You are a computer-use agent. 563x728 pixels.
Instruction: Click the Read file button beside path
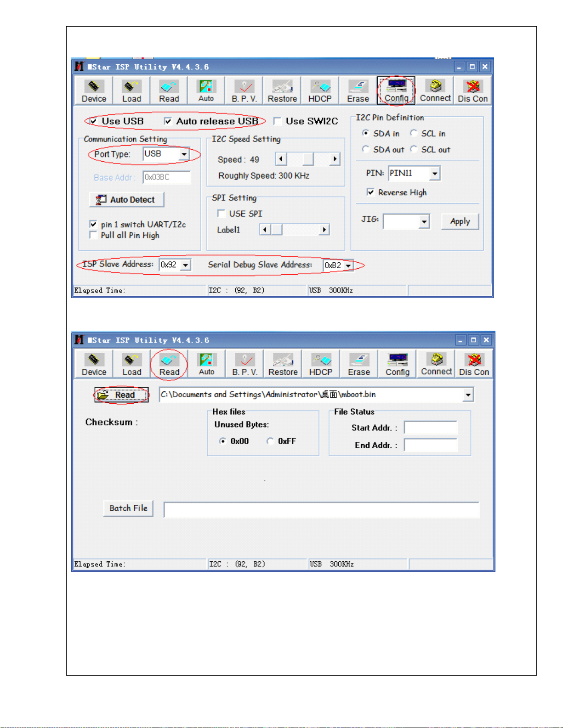point(122,395)
